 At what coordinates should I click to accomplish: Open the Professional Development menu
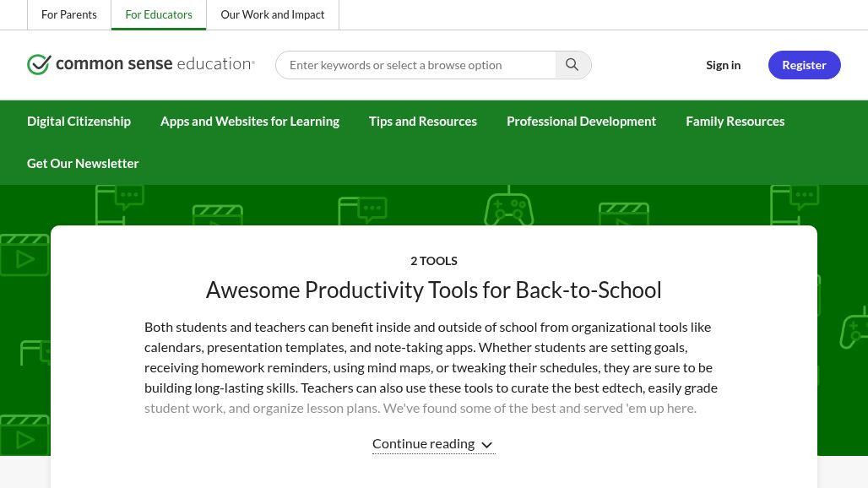581,122
